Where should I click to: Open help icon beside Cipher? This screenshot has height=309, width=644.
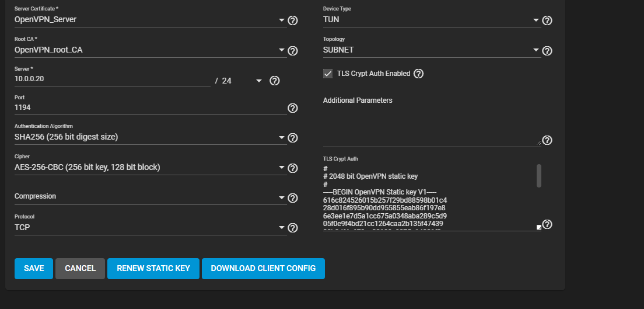292,168
